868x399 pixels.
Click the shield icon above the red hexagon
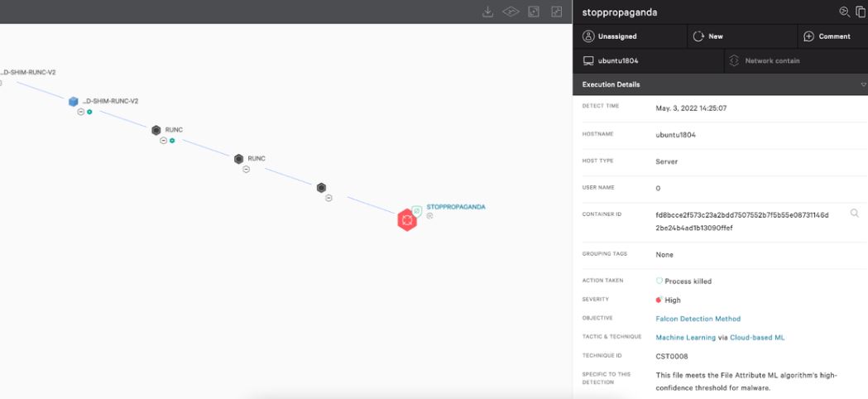(417, 211)
